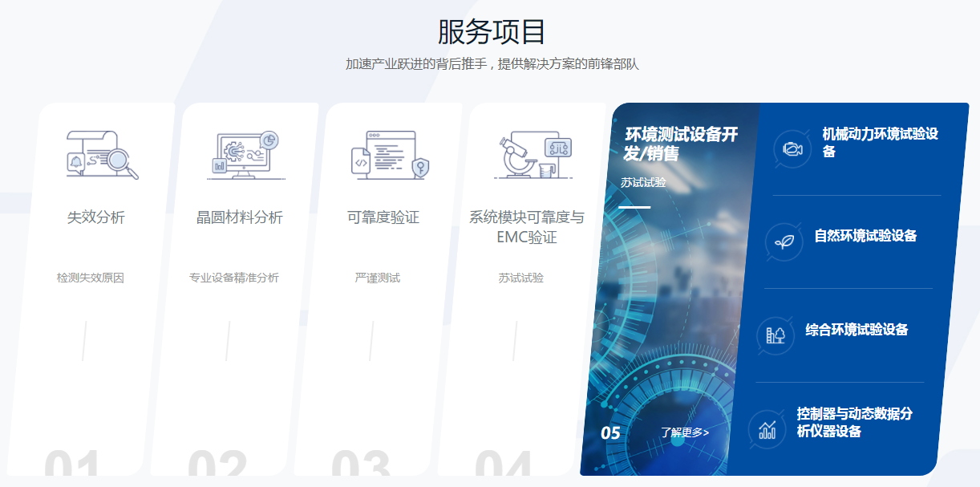Image resolution: width=980 pixels, height=487 pixels.
Task: Select card number 04
Action: click(504, 465)
